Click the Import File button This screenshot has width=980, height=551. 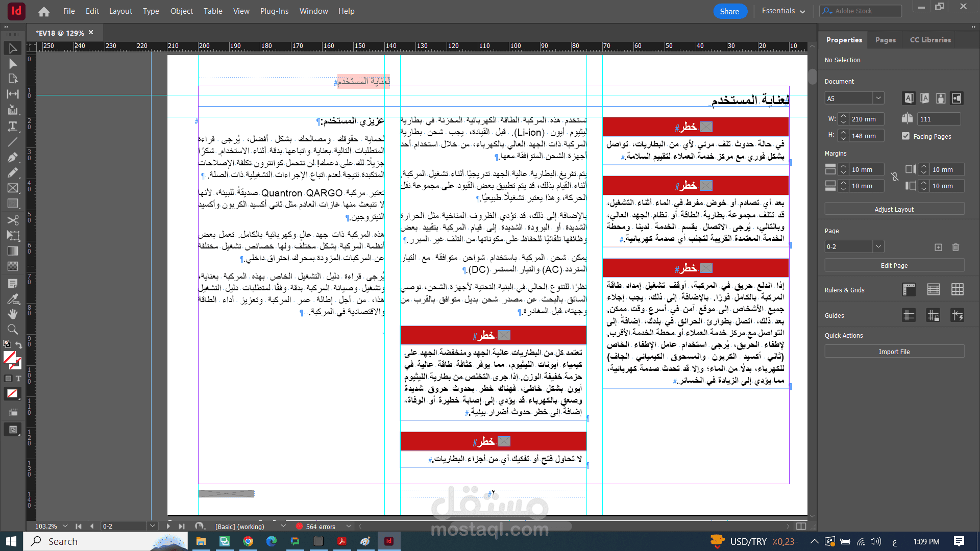pyautogui.click(x=894, y=352)
